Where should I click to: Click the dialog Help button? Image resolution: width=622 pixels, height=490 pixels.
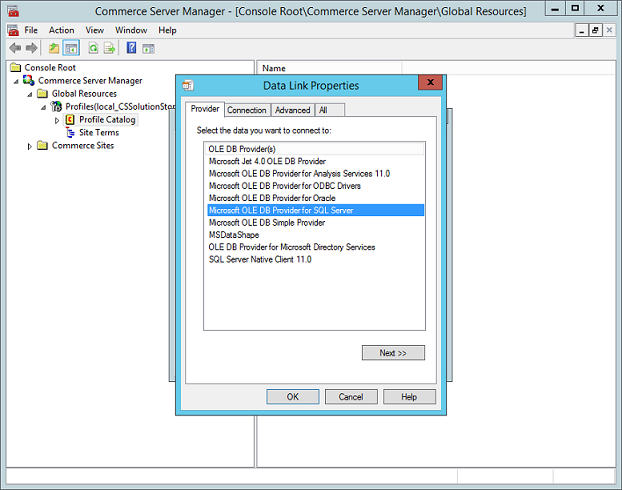coord(409,397)
